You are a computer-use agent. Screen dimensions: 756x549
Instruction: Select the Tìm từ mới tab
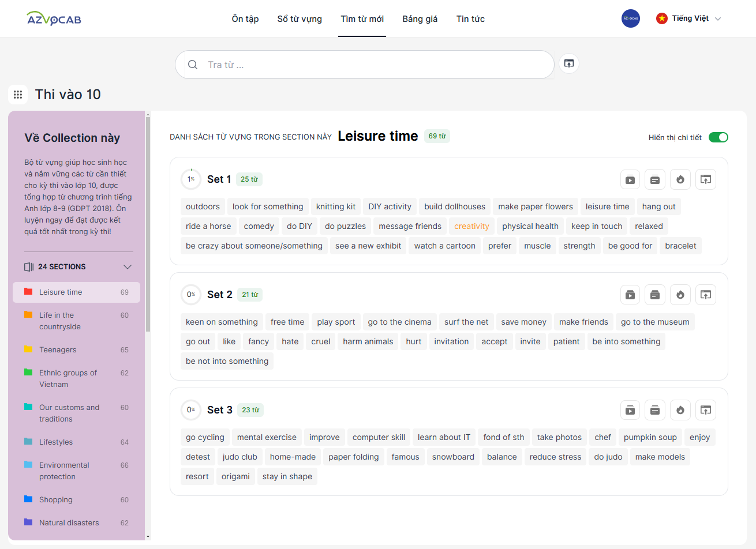pyautogui.click(x=362, y=19)
